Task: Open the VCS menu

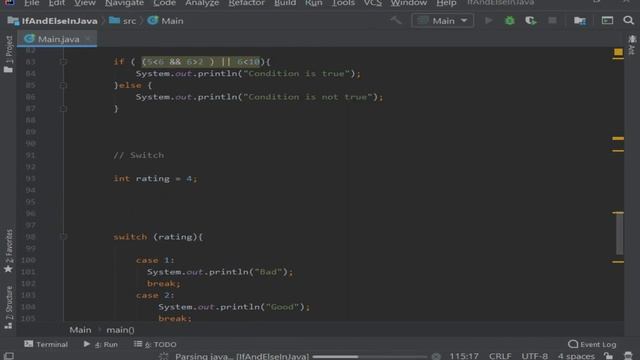Action: click(373, 3)
